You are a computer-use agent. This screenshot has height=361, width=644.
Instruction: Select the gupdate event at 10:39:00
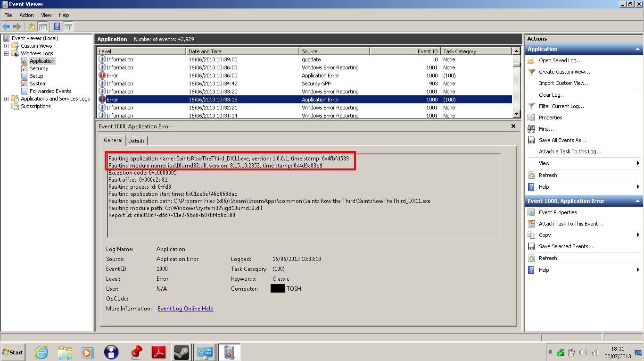[305, 59]
